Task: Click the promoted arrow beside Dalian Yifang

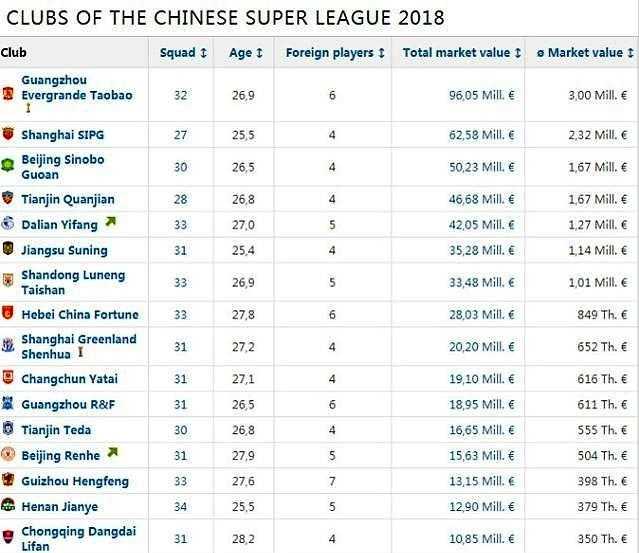Action: point(110,222)
